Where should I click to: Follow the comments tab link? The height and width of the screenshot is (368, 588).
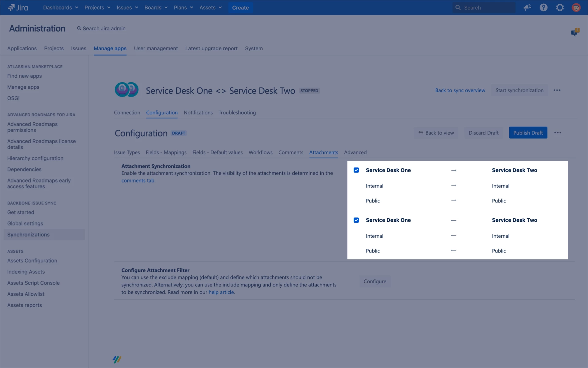tap(138, 181)
